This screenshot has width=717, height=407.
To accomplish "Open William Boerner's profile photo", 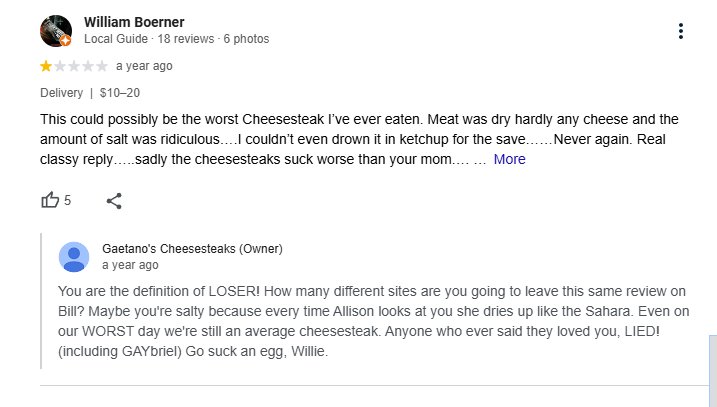I will click(x=56, y=31).
